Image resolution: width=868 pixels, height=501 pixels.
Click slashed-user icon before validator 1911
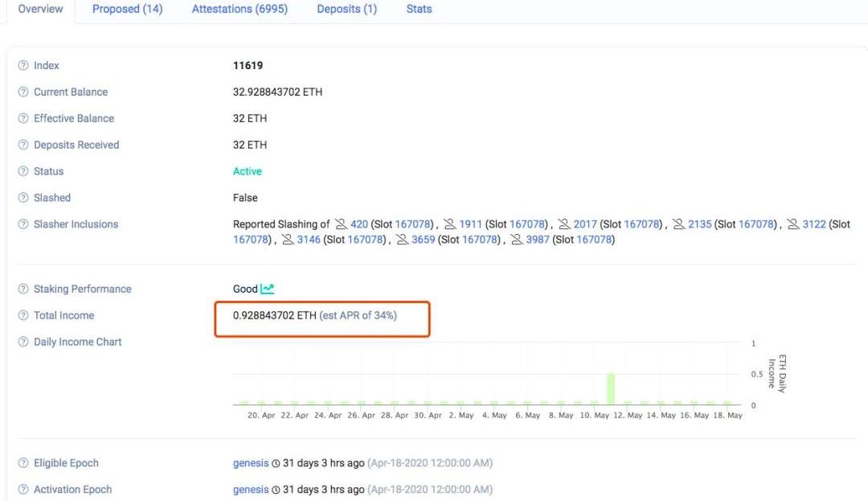(x=450, y=224)
